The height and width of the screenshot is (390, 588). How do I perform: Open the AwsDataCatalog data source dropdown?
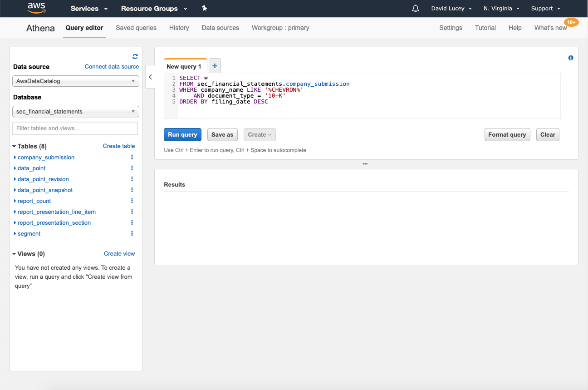pos(75,81)
